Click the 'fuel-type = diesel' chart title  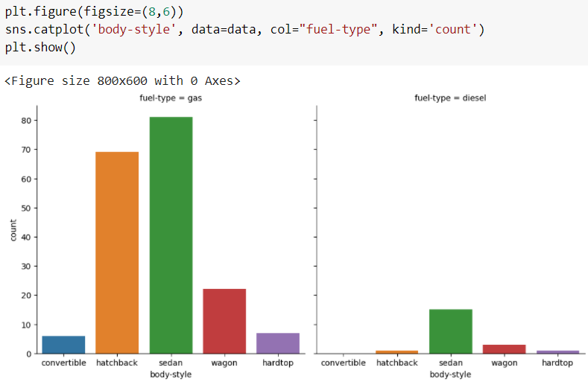[450, 98]
